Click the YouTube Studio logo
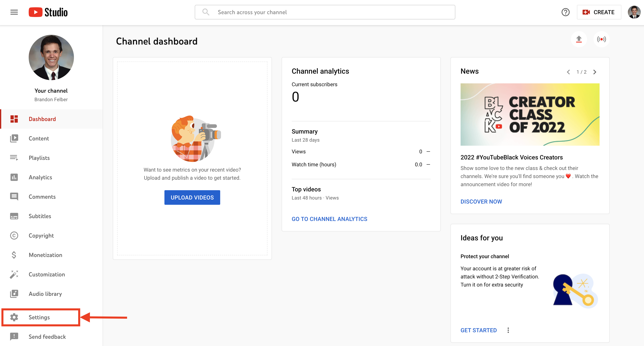Viewport: 644px width, 346px height. point(48,12)
